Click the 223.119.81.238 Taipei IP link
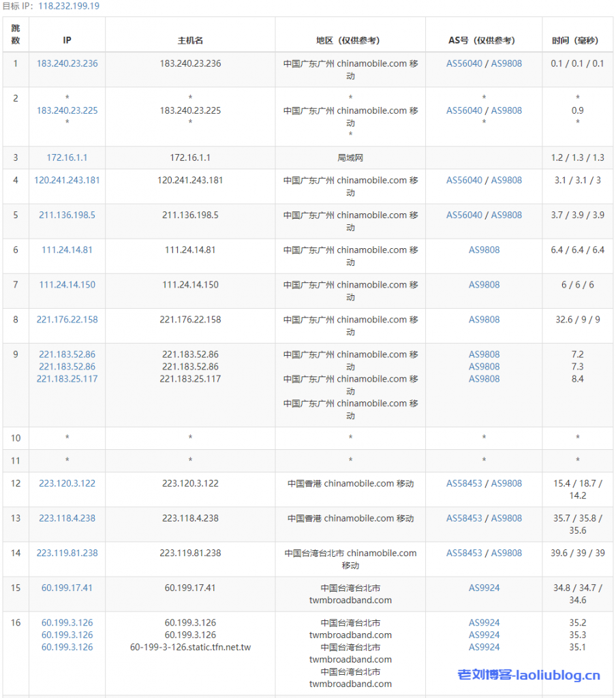616x698 pixels. click(x=67, y=553)
